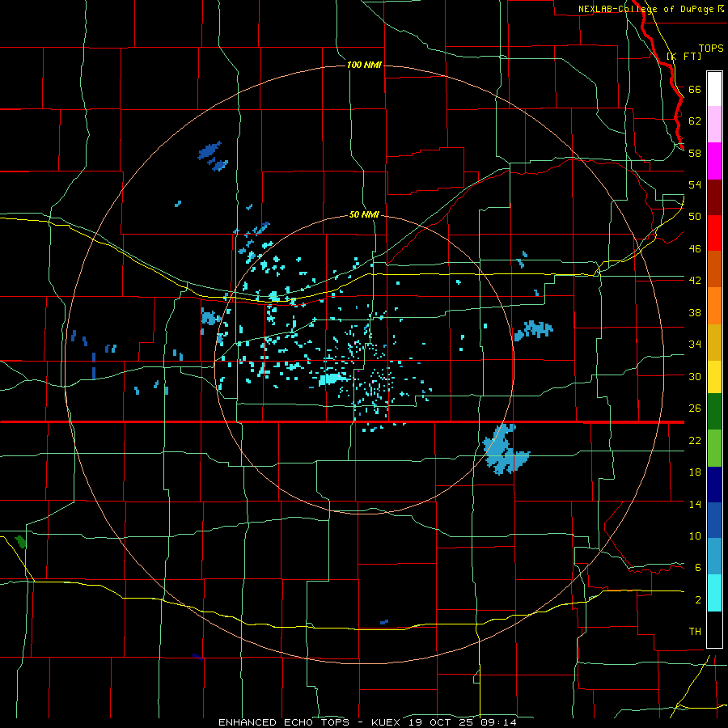This screenshot has width=728, height=728.
Task: Select the light pink legend swatch
Action: tap(714, 125)
